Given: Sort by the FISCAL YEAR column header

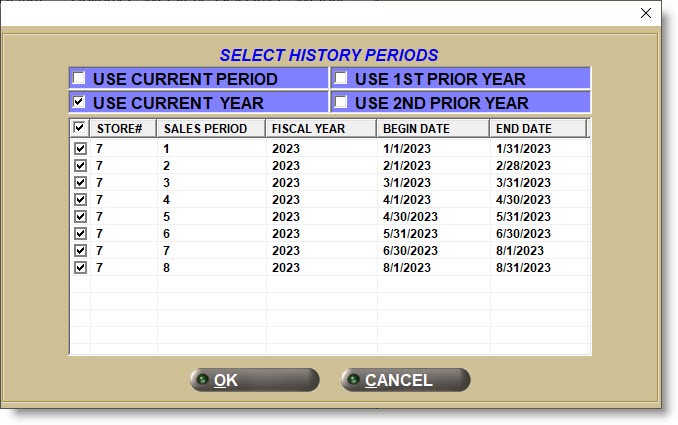Looking at the screenshot, I should coord(320,129).
